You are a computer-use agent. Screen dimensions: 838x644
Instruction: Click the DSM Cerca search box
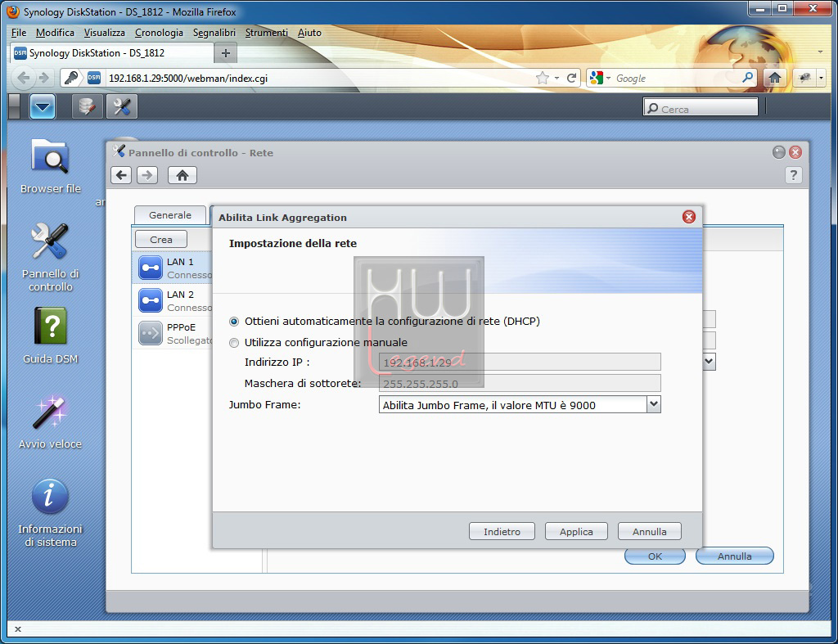tap(701, 107)
